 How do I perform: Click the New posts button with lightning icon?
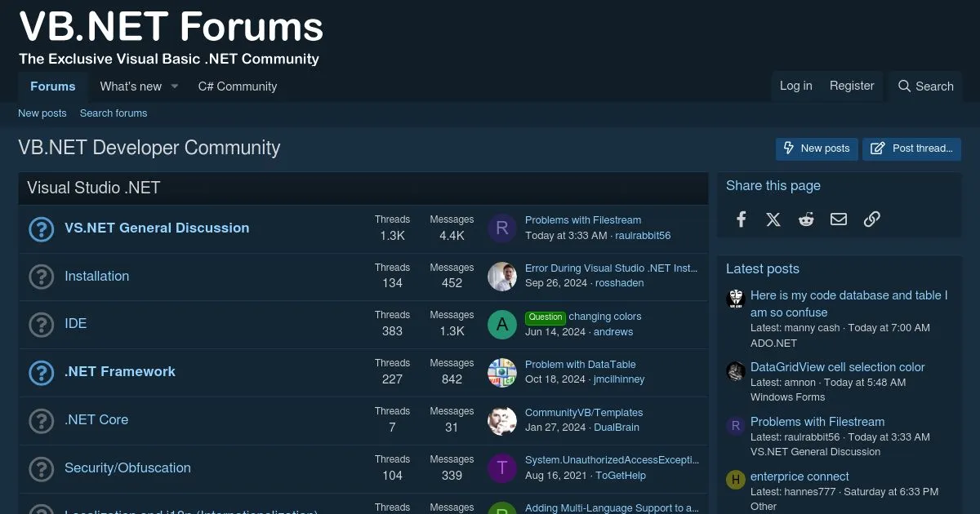(x=817, y=148)
